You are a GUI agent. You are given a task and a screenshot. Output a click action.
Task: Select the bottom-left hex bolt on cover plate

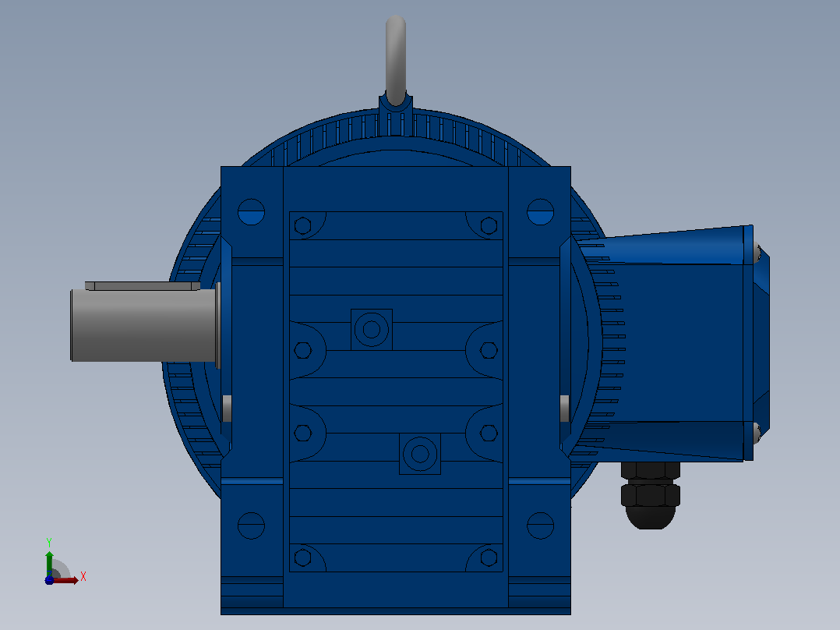(302, 557)
